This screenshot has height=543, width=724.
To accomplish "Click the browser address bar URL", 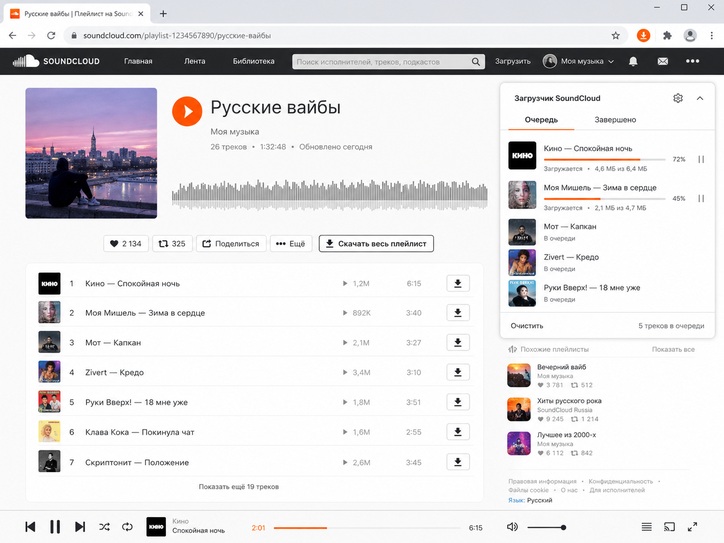I will (x=177, y=36).
